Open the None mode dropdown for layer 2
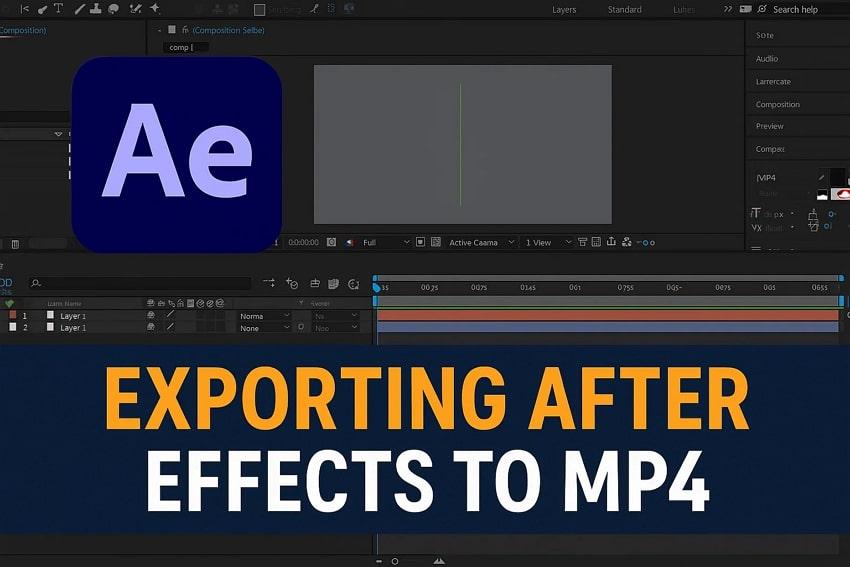The width and height of the screenshot is (850, 567). [x=265, y=328]
